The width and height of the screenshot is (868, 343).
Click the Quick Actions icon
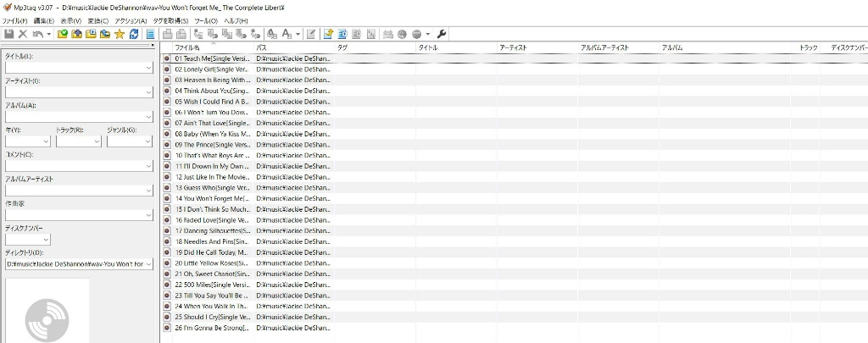point(287,34)
